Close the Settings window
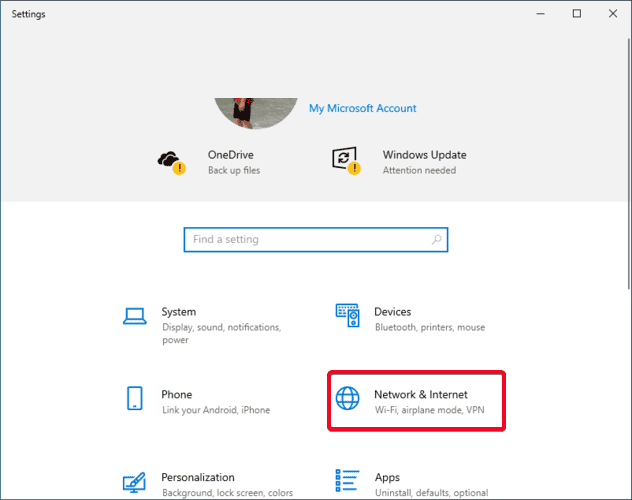The width and height of the screenshot is (632, 500). pyautogui.click(x=613, y=14)
